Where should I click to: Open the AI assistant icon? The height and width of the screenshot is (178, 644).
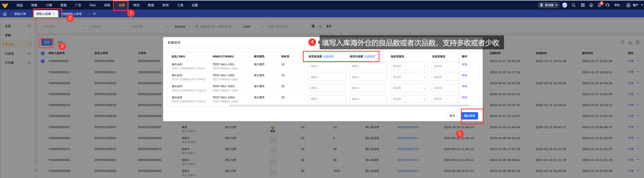[x=565, y=5]
